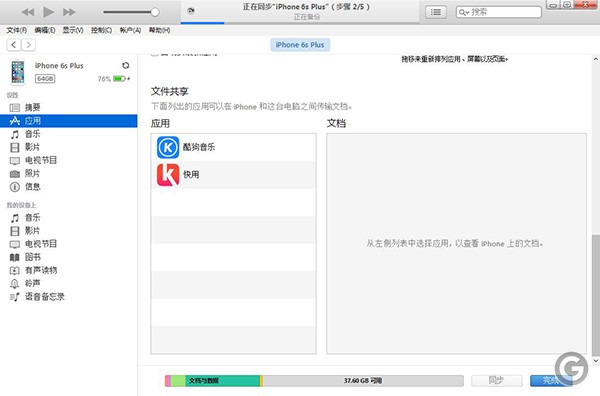Open 有声读物 audiobooks in sidebar
600x396 pixels.
[68, 271]
